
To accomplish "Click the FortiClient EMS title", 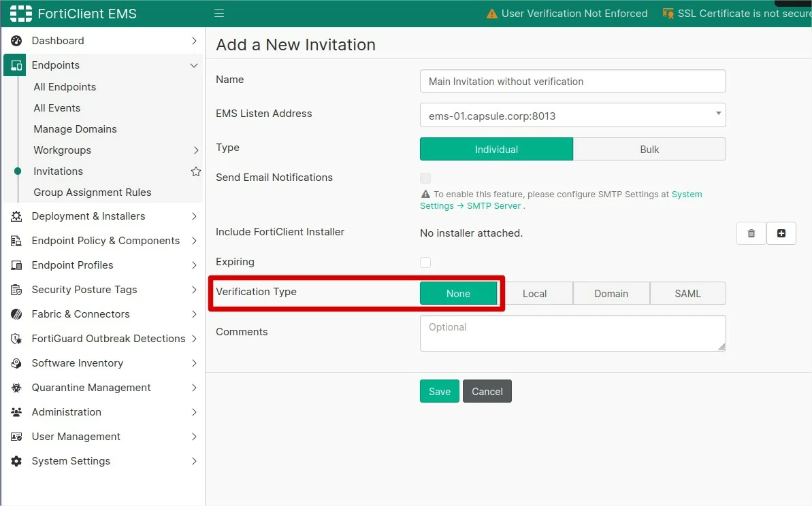I will click(87, 14).
